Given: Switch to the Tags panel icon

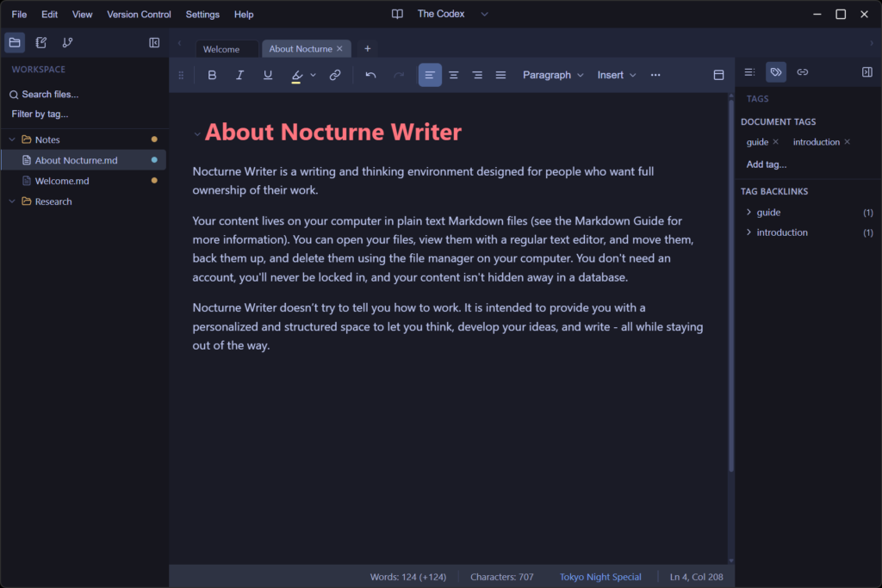Looking at the screenshot, I should click(776, 72).
